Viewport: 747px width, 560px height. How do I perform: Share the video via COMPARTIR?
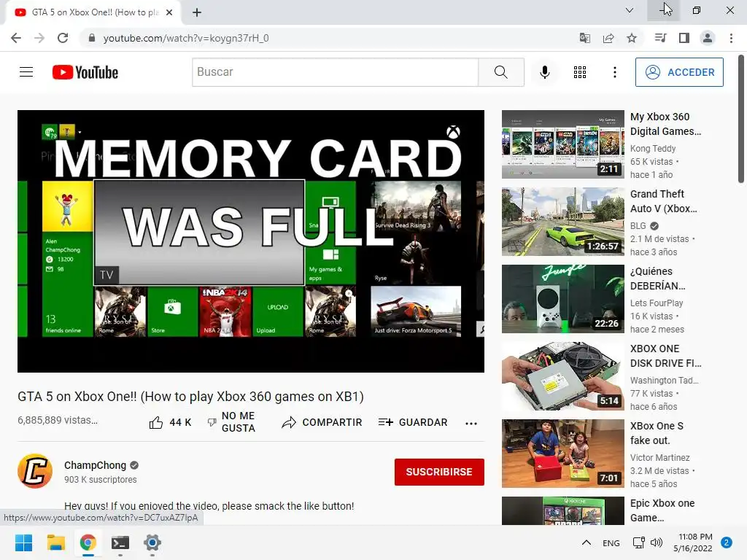[322, 422]
